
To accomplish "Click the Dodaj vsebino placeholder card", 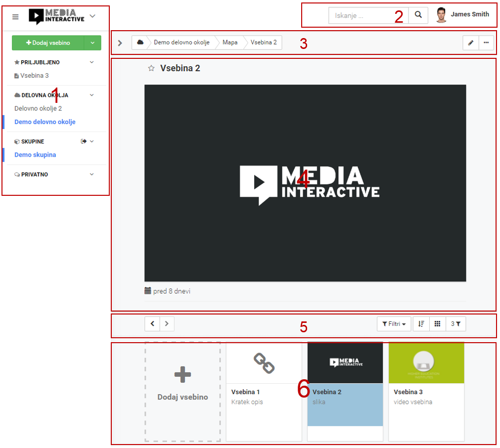I will [182, 392].
